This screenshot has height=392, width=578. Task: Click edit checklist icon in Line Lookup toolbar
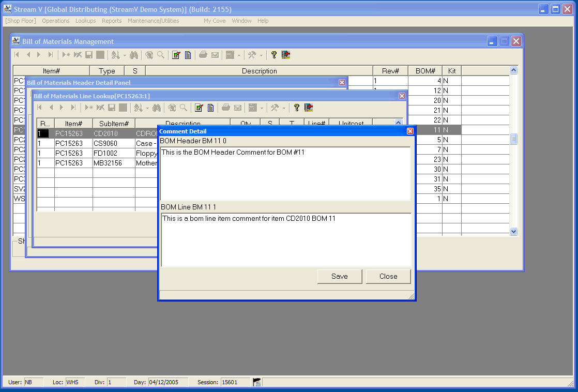click(199, 108)
